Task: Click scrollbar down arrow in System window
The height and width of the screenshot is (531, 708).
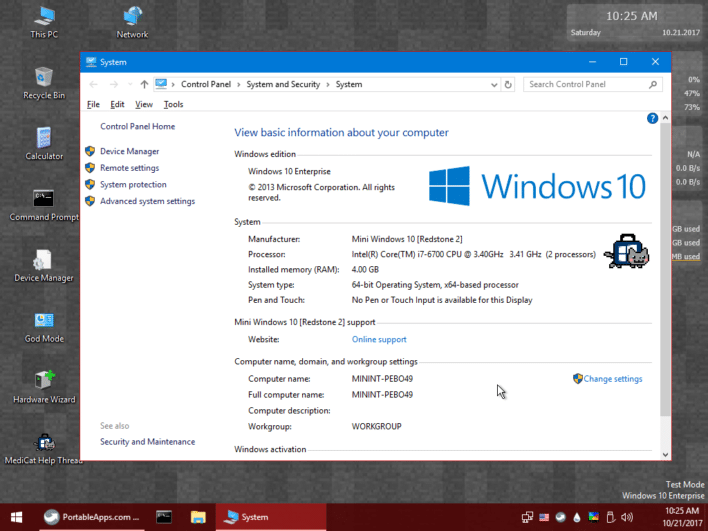Action: (x=665, y=455)
